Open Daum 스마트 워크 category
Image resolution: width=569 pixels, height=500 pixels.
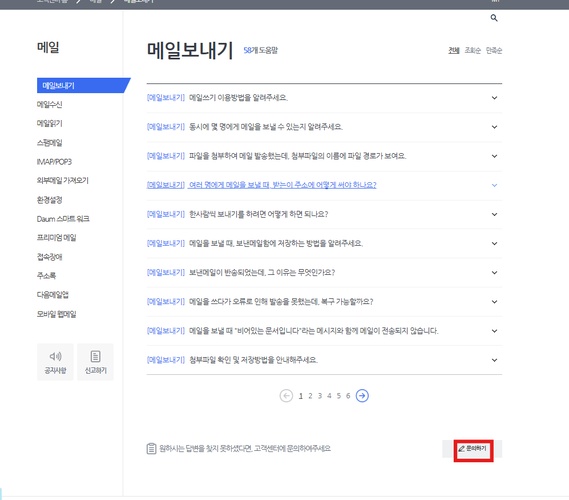63,219
